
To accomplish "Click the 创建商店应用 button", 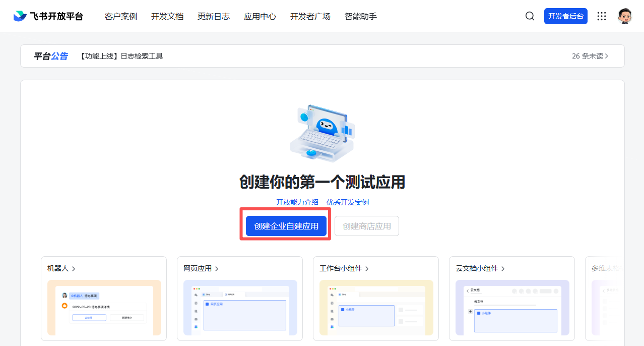I will (367, 225).
